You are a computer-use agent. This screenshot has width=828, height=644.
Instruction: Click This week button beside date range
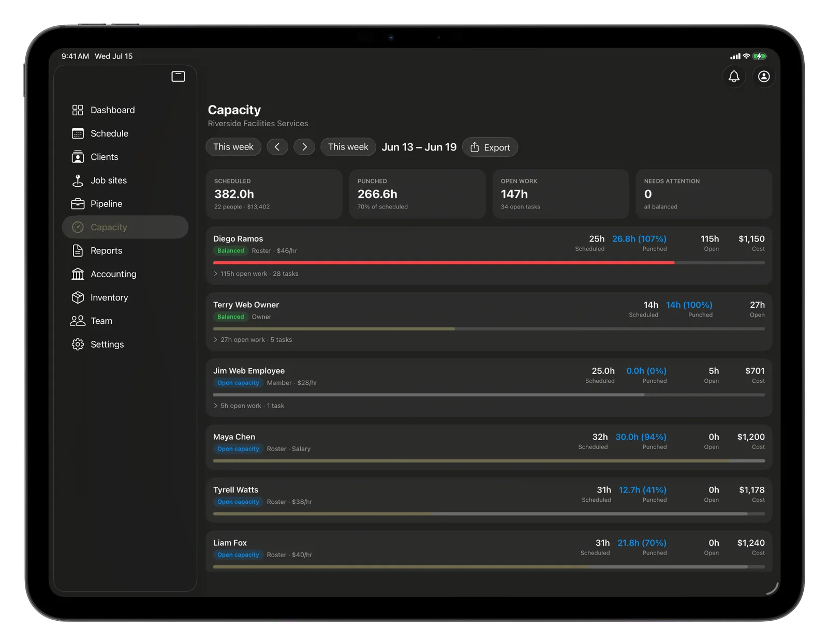348,147
